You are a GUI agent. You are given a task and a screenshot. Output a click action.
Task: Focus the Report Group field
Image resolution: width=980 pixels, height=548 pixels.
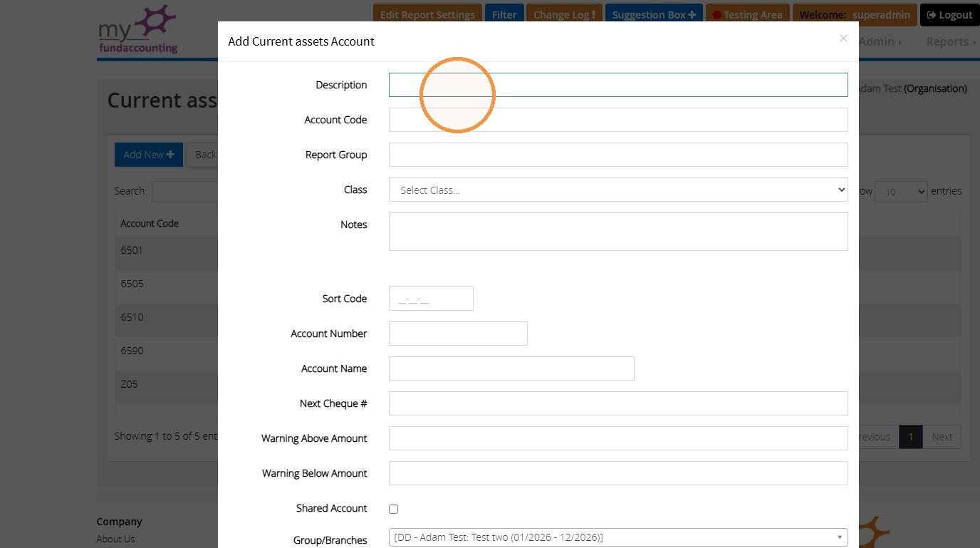click(618, 155)
